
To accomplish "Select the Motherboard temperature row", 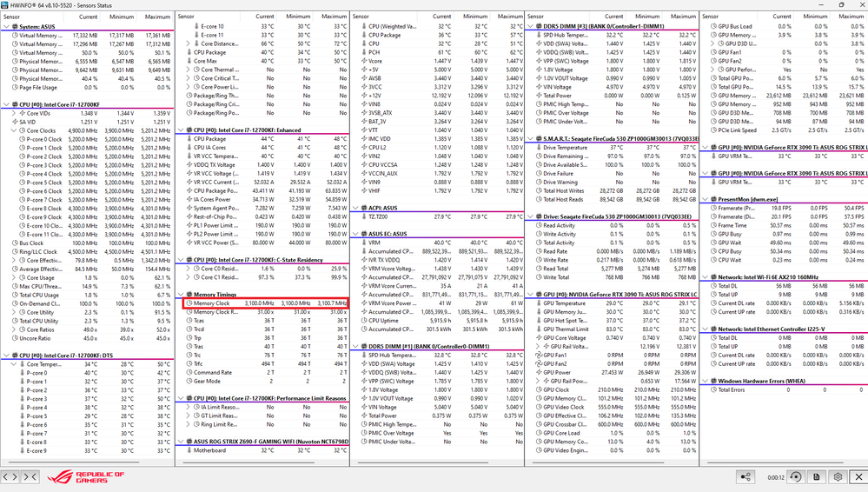I will pyautogui.click(x=262, y=450).
